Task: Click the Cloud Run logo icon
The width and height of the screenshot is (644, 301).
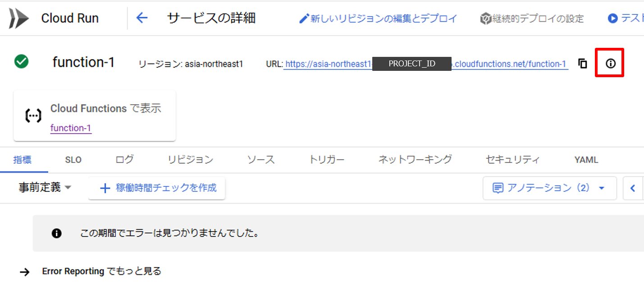Action: (19, 18)
